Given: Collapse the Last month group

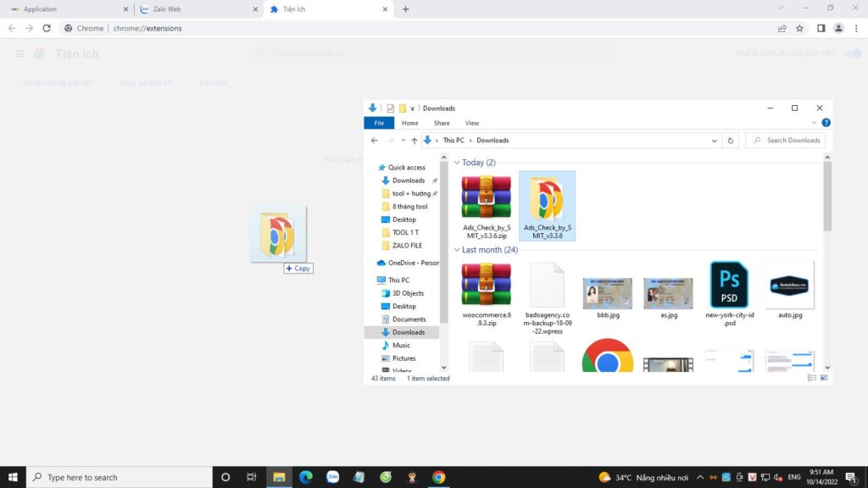Looking at the screenshot, I should (x=458, y=250).
